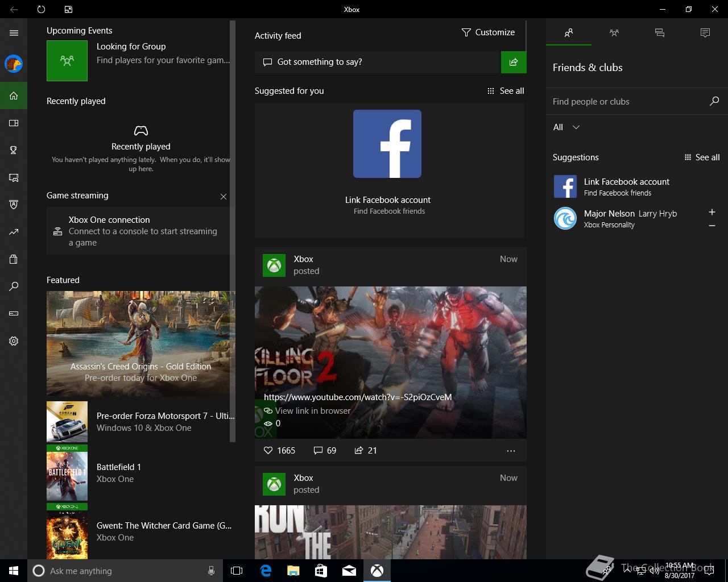Open the Mail app from the taskbar
Viewport: 728px width, 582px height.
pos(349,571)
